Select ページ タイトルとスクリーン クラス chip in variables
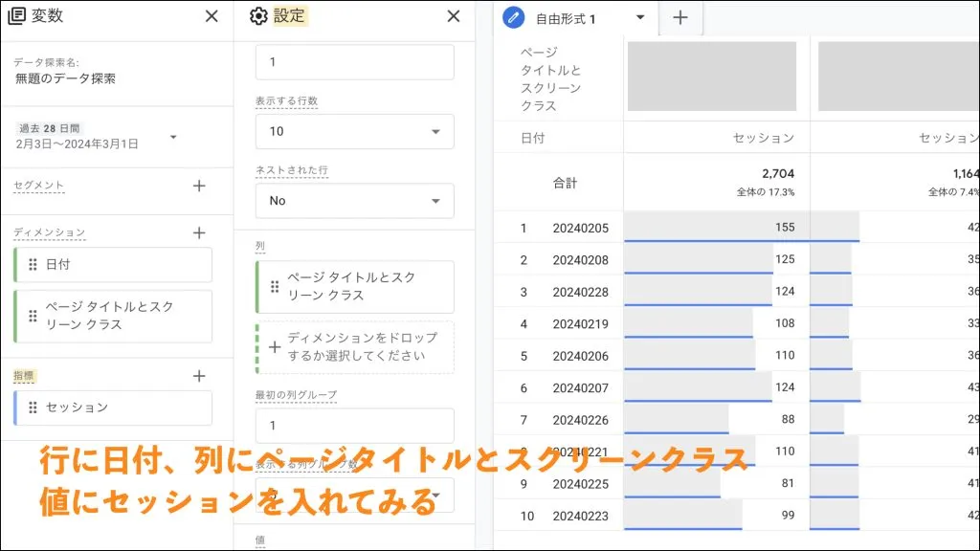This screenshot has width=980, height=551. (x=113, y=316)
